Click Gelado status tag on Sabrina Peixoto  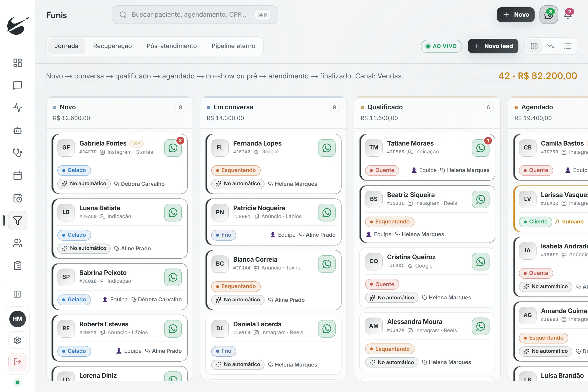click(x=74, y=299)
